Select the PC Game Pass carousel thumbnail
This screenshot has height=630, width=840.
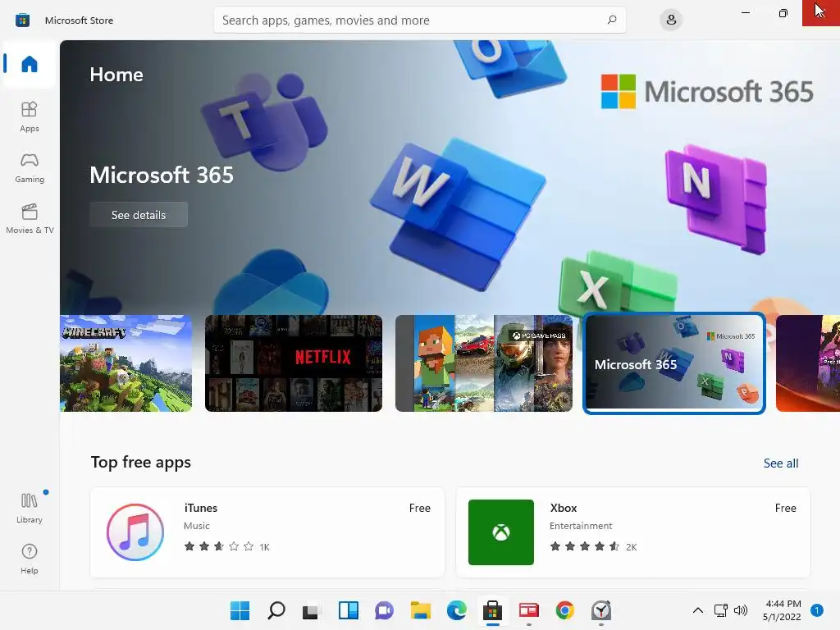pyautogui.click(x=484, y=363)
